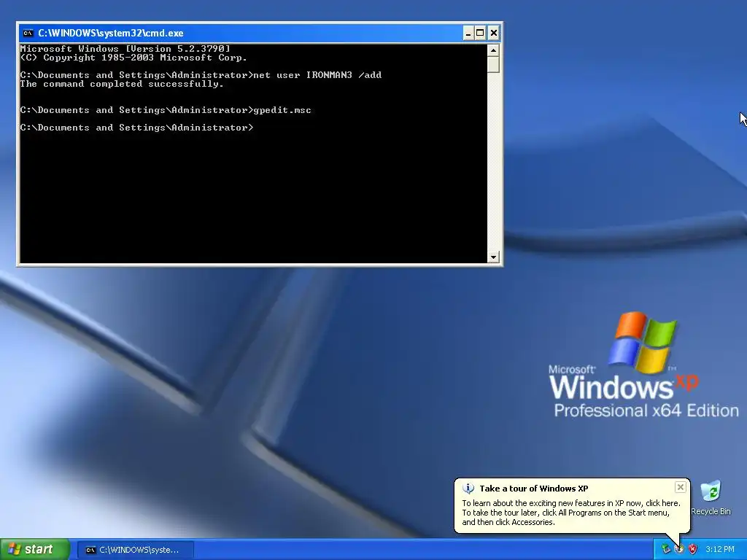Click the info icon in tour balloon
Image resolution: width=747 pixels, height=560 pixels.
[468, 489]
